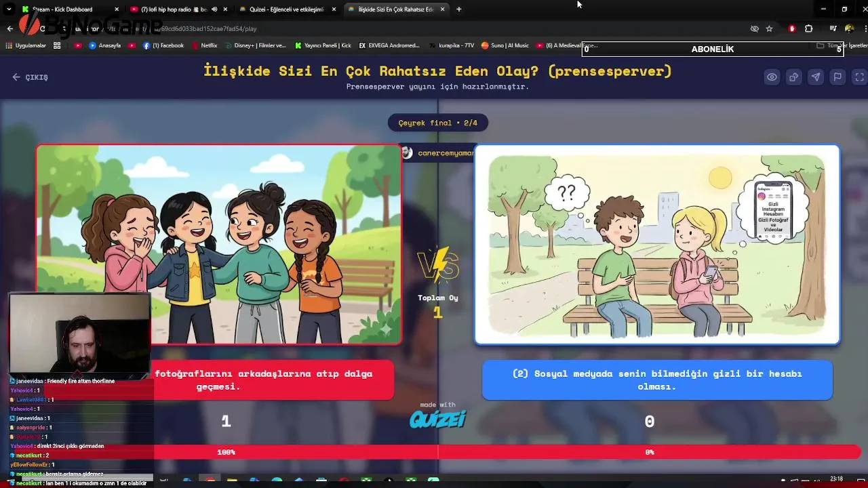868x488 pixels.
Task: Open the YouTube icon bookmark before Anasayfa
Action: coord(78,45)
